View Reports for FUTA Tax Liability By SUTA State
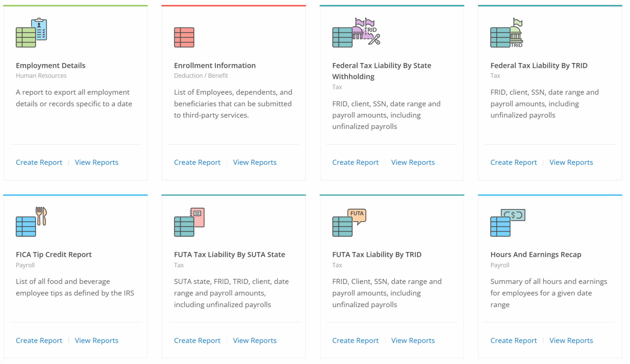Screen dimensions: 630x364 [x=254, y=340]
